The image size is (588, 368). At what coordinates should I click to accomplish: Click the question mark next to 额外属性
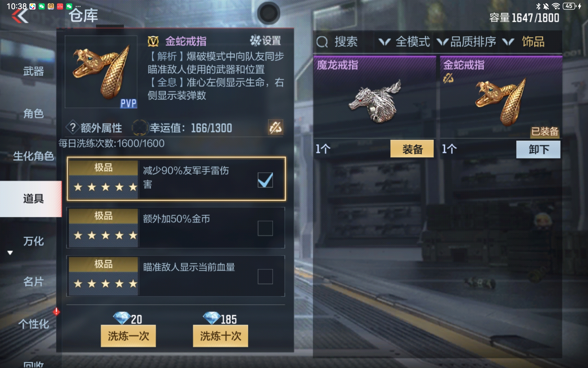(73, 127)
